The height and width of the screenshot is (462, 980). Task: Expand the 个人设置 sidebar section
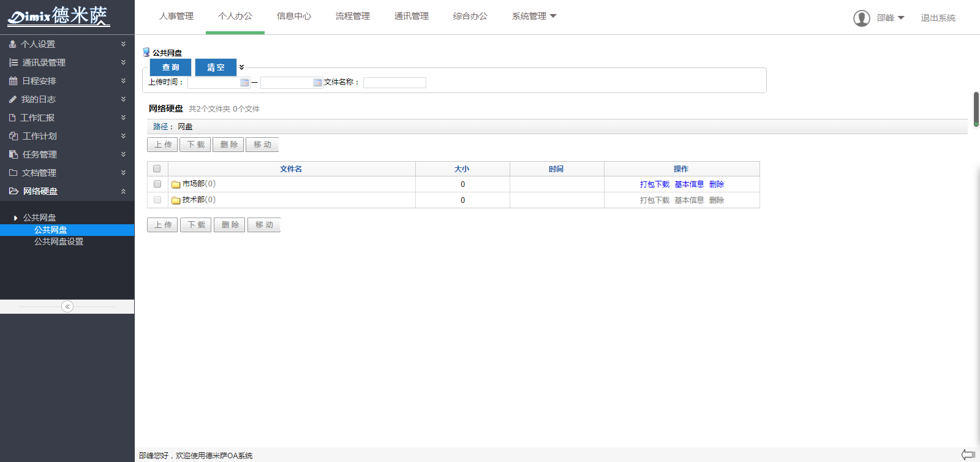[x=123, y=44]
